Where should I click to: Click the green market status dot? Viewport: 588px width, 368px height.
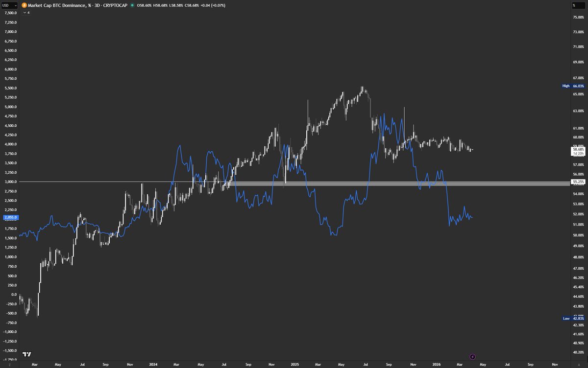[132, 5]
